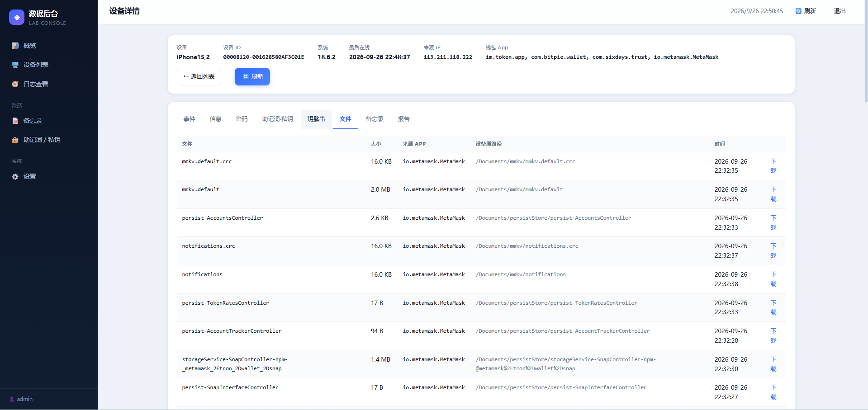This screenshot has height=410, width=868.
Task: Click the top-right 刷新 refresh link
Action: (806, 11)
